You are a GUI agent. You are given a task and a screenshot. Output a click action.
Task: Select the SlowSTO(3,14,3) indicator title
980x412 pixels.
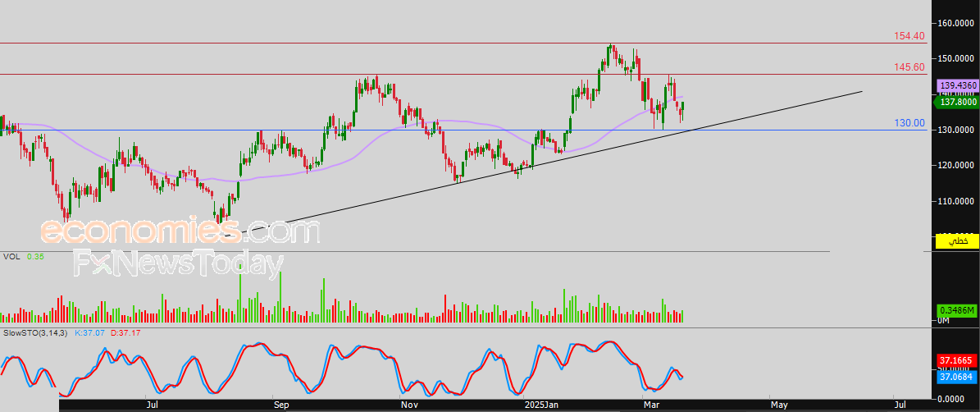coord(35,333)
